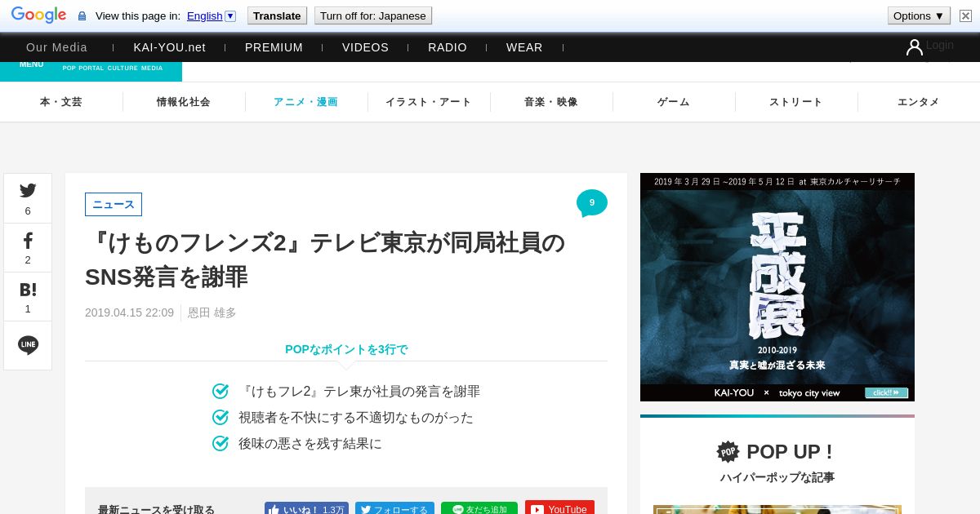The image size is (980, 514).
Task: Click the Login link
Action: coord(940,45)
